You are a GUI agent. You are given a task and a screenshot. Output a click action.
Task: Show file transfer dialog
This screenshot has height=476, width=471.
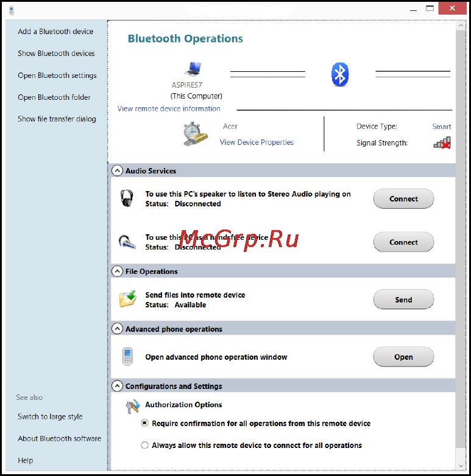57,119
